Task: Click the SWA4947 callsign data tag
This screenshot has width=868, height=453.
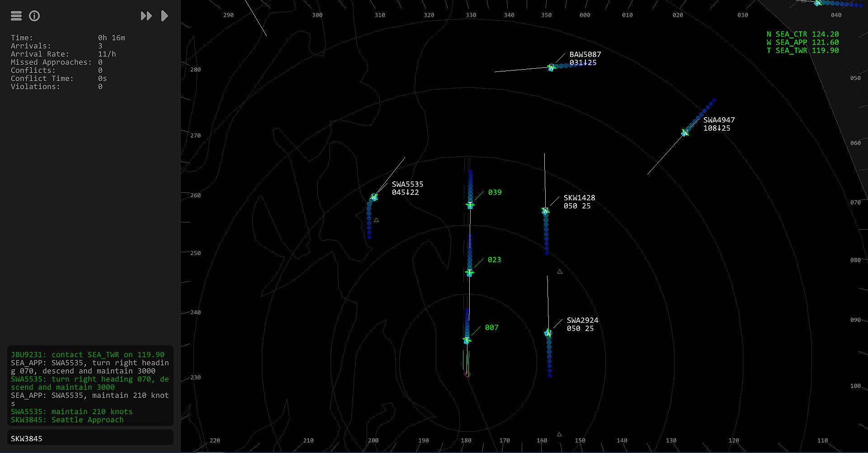Action: (x=719, y=120)
